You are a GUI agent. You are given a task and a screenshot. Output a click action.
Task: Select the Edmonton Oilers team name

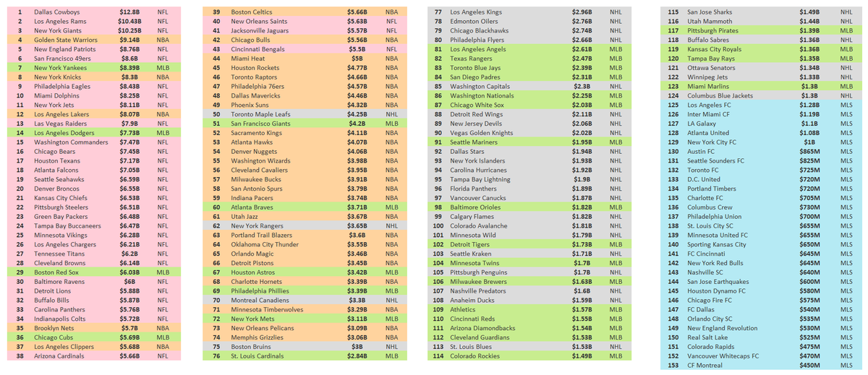(x=474, y=22)
